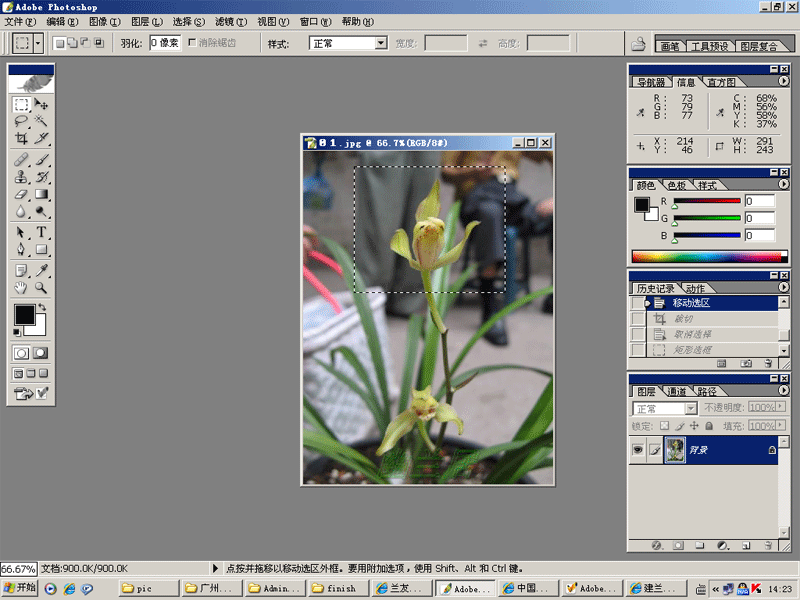Open the 样式 style dropdown
Screen dimensions: 800x600
coord(381,43)
